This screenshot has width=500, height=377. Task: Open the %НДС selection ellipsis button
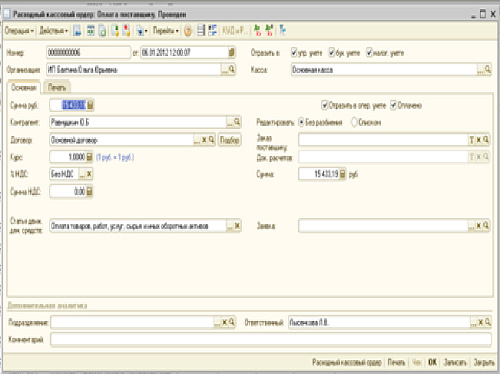(x=82, y=174)
